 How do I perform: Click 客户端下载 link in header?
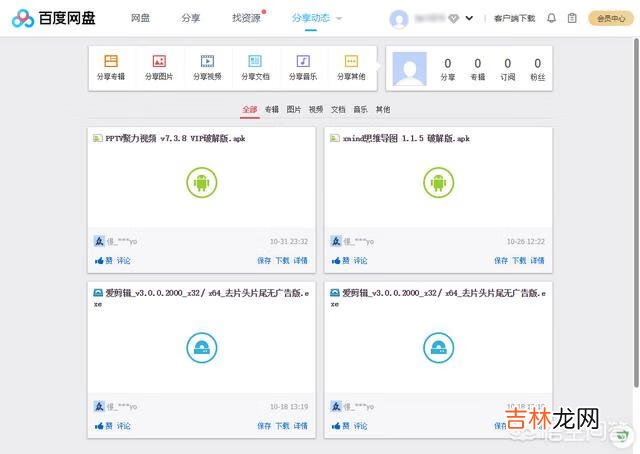coord(514,18)
